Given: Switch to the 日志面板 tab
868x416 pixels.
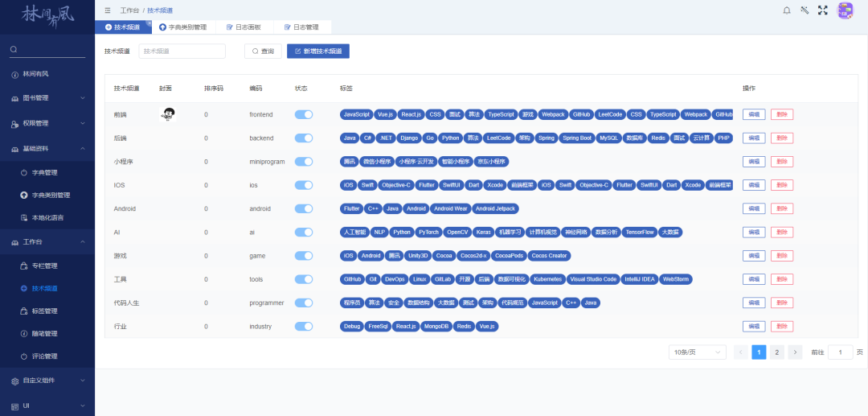Looking at the screenshot, I should 244,27.
